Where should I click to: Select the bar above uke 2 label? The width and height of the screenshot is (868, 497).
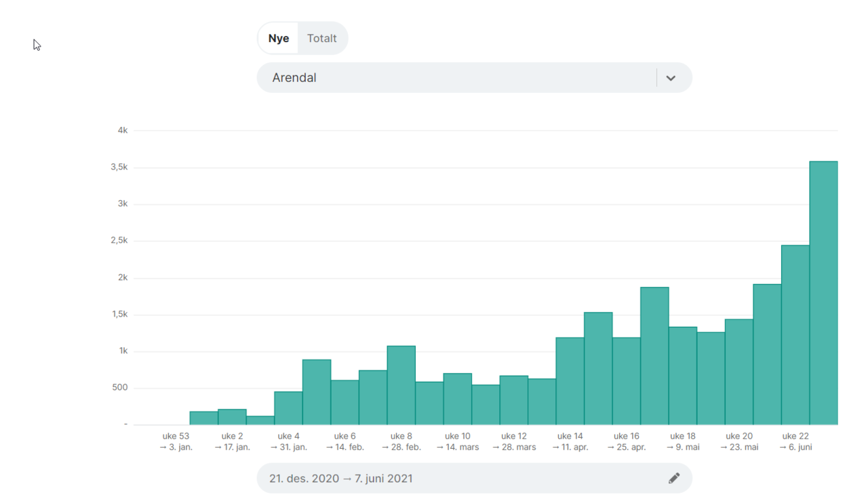point(232,417)
